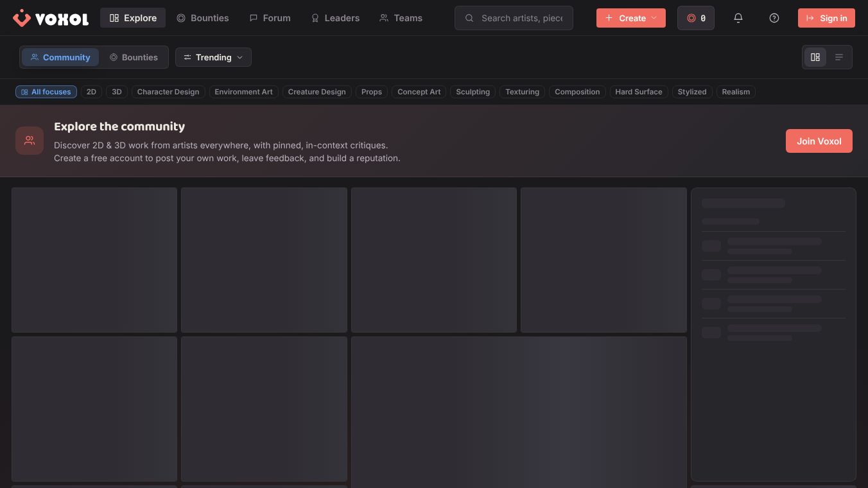This screenshot has width=868, height=488.
Task: Open notifications bell
Action: tap(738, 18)
